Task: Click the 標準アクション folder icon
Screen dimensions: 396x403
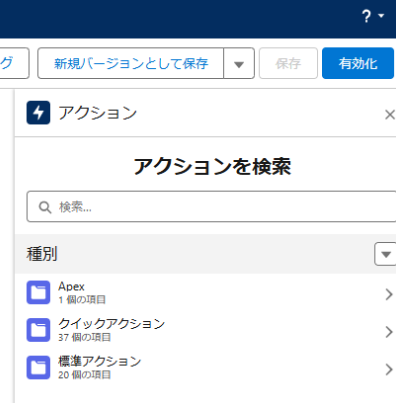Action: [x=38, y=367]
